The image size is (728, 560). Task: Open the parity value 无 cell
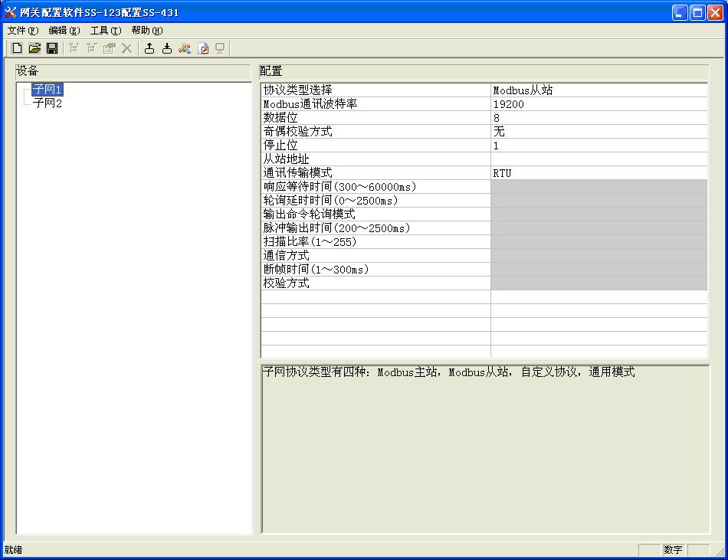[598, 132]
